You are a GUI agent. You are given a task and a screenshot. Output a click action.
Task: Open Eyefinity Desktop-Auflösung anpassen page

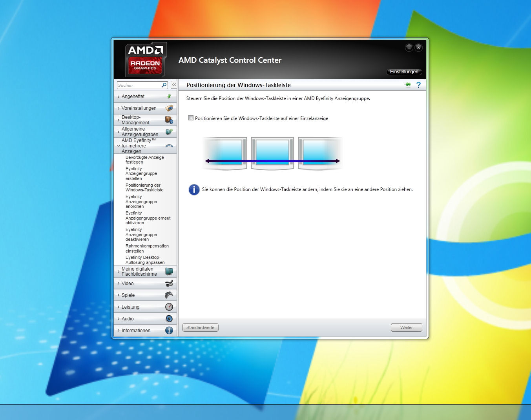tap(145, 260)
